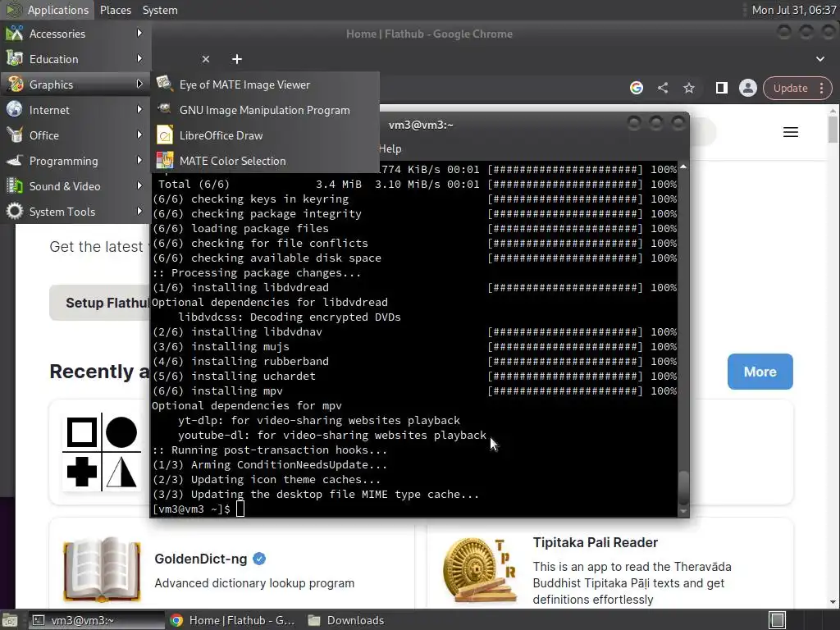Open the Applications menu in top panel
The width and height of the screenshot is (840, 630).
click(47, 10)
